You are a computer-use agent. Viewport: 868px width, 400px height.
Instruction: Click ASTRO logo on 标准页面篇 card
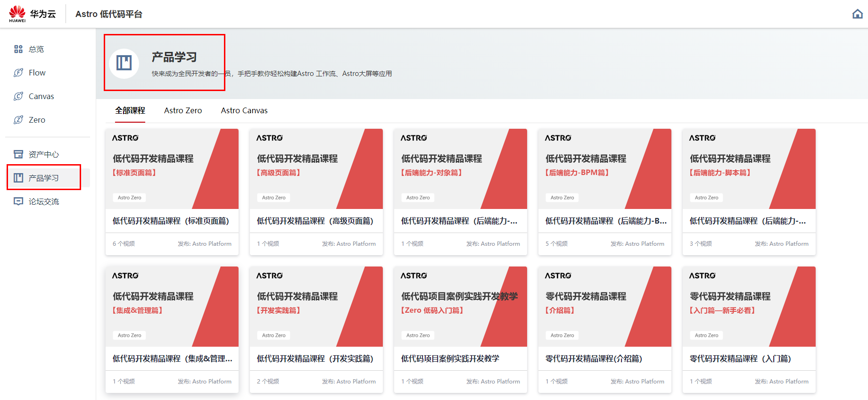pyautogui.click(x=125, y=138)
